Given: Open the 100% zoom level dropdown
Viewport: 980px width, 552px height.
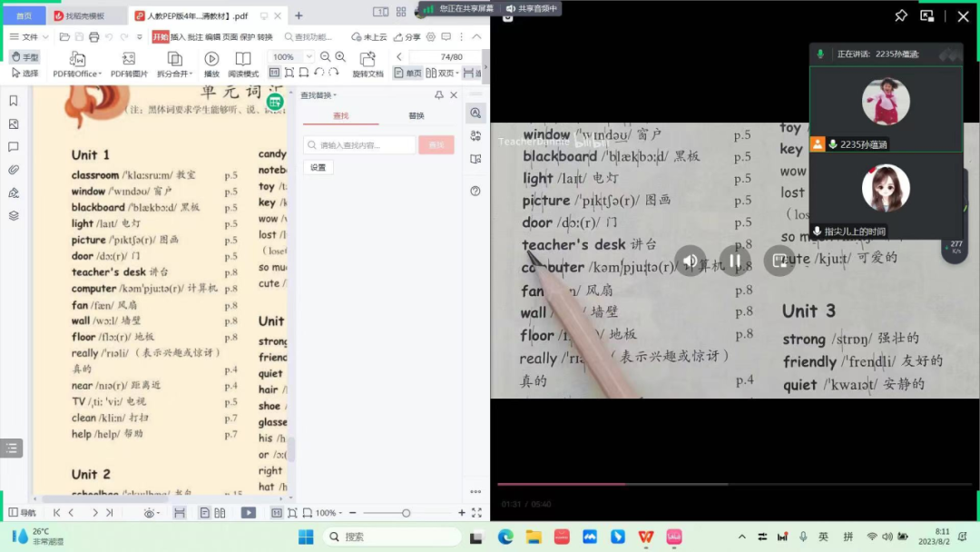Looking at the screenshot, I should pyautogui.click(x=292, y=56).
